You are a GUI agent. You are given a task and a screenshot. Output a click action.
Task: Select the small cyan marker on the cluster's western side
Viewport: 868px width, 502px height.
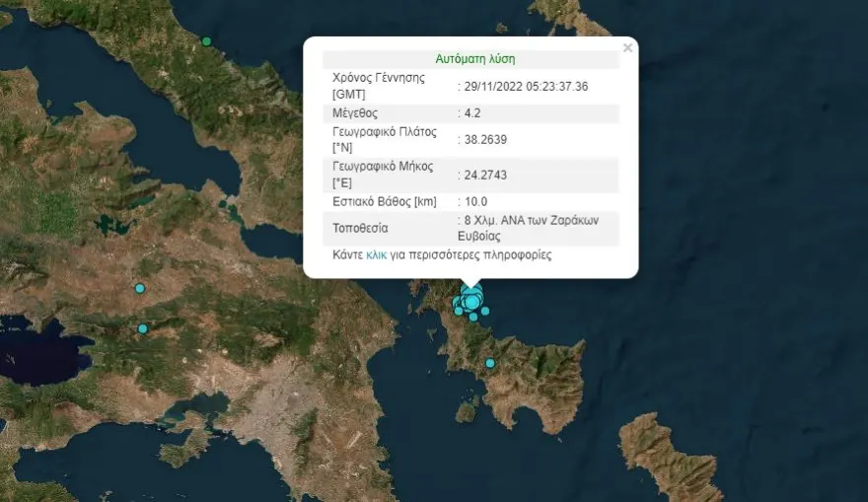tap(459, 311)
